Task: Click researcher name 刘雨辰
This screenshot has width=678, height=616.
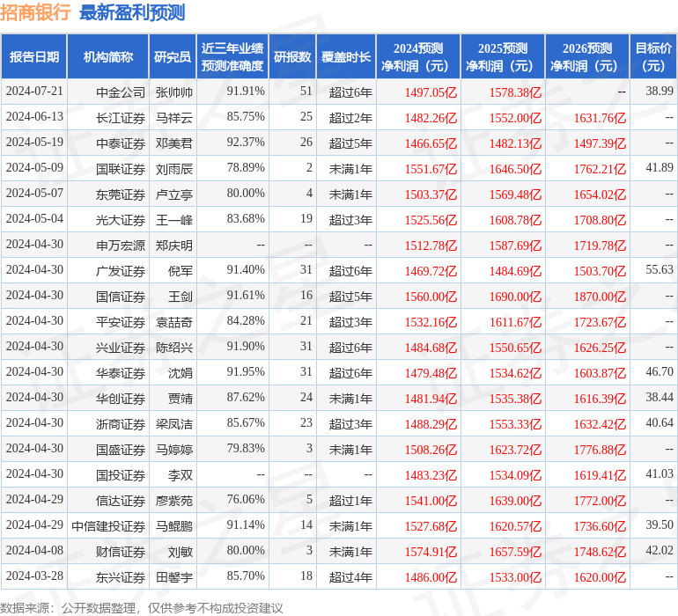Action: point(173,169)
